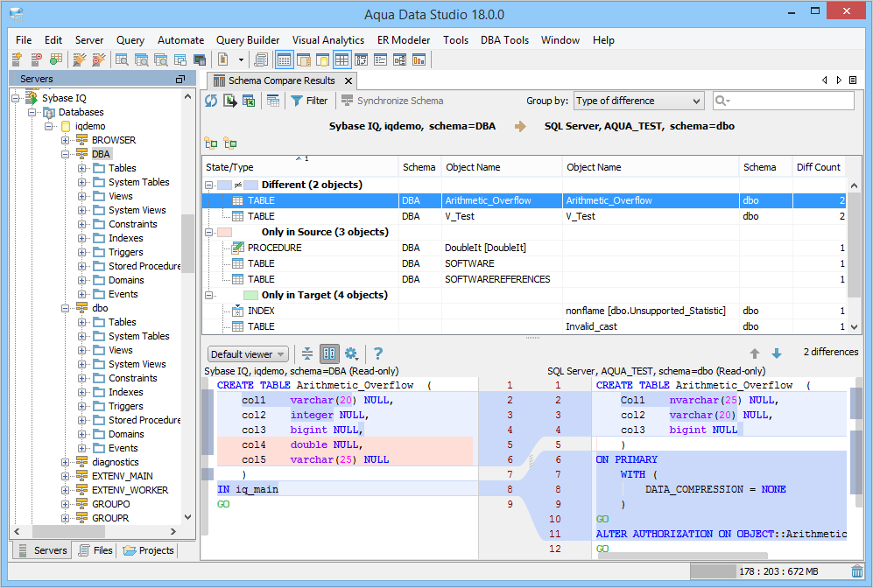
Task: Select the Invalid_cast table row
Action: 524,326
